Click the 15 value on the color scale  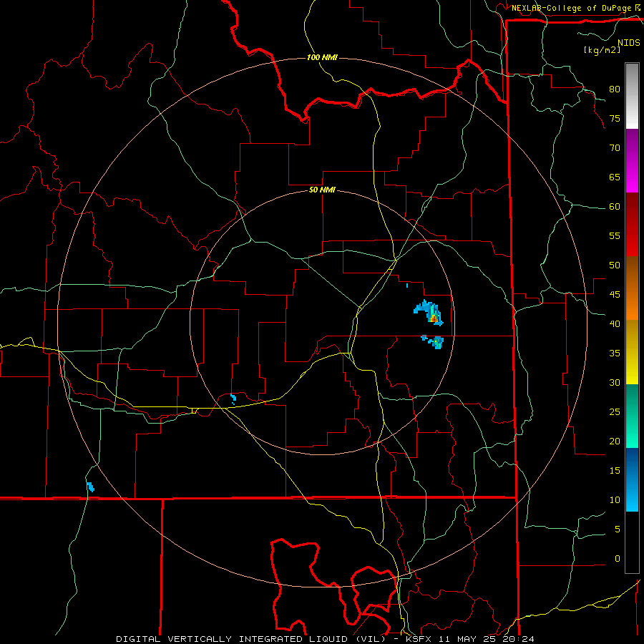click(615, 471)
